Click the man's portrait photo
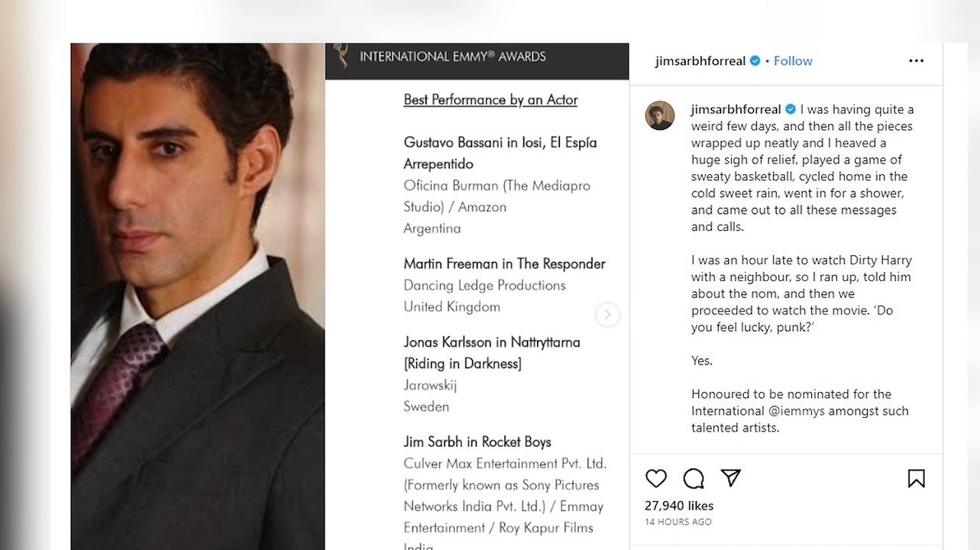This screenshot has width=980, height=550. [198, 296]
